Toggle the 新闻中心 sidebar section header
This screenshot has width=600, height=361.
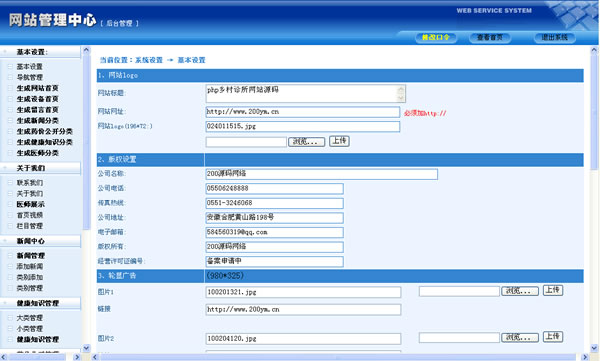pos(40,241)
